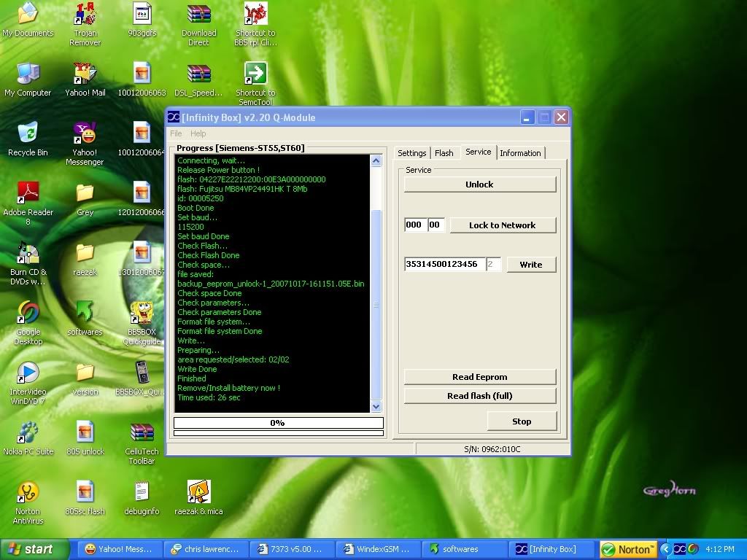Click the 0% progress bar
747x560 pixels.
pyautogui.click(x=278, y=423)
